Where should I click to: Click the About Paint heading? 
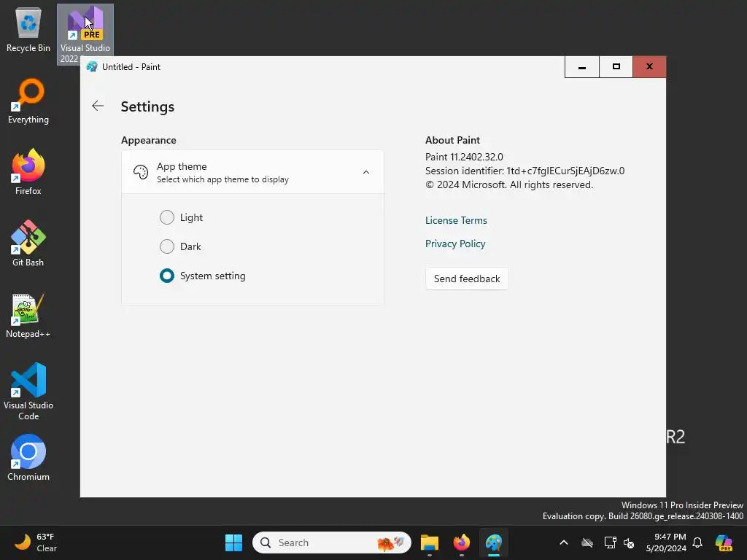(x=452, y=141)
